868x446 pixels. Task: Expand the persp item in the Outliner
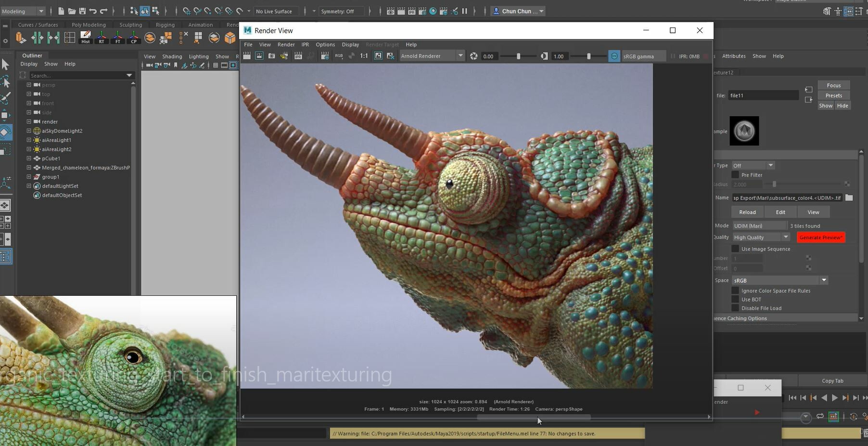coord(28,85)
